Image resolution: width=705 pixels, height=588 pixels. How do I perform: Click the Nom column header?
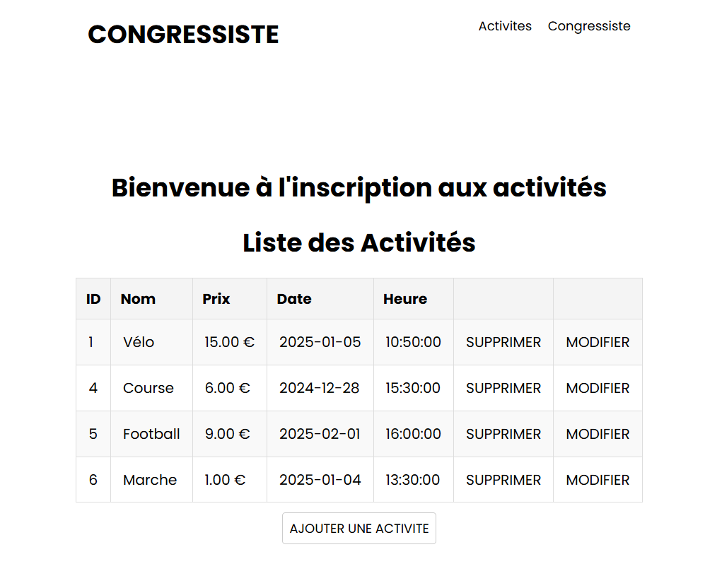click(x=138, y=299)
